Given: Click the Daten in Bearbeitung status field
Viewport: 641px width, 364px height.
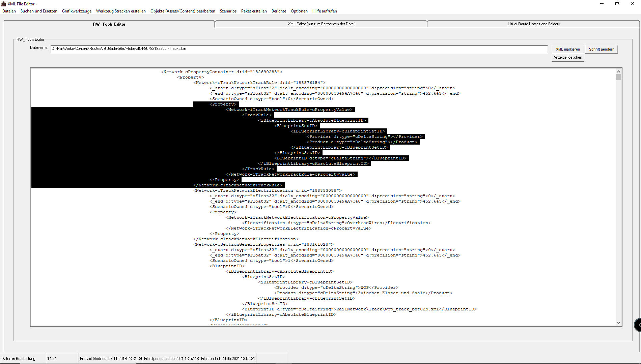Looking at the screenshot, I should click(x=23, y=359).
